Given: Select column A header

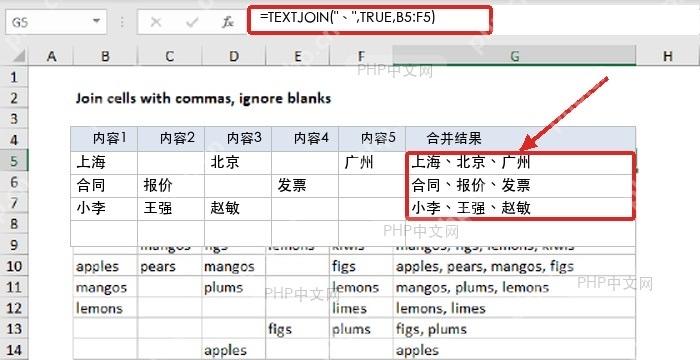Looking at the screenshot, I should pyautogui.click(x=51, y=56).
